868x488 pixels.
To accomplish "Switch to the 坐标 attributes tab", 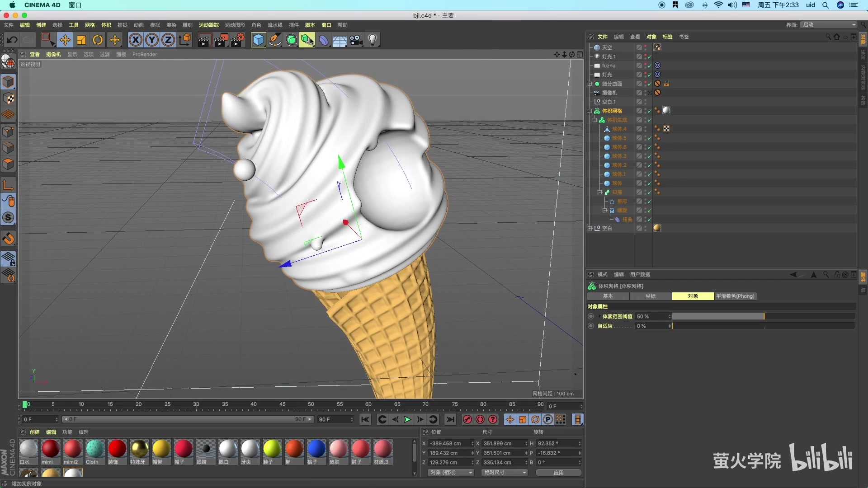I will click(x=650, y=296).
